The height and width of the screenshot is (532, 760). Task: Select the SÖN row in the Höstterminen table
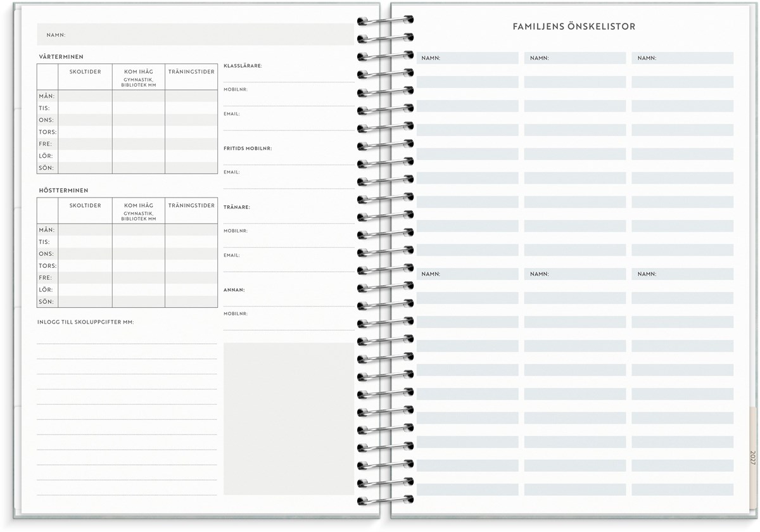[x=127, y=302]
